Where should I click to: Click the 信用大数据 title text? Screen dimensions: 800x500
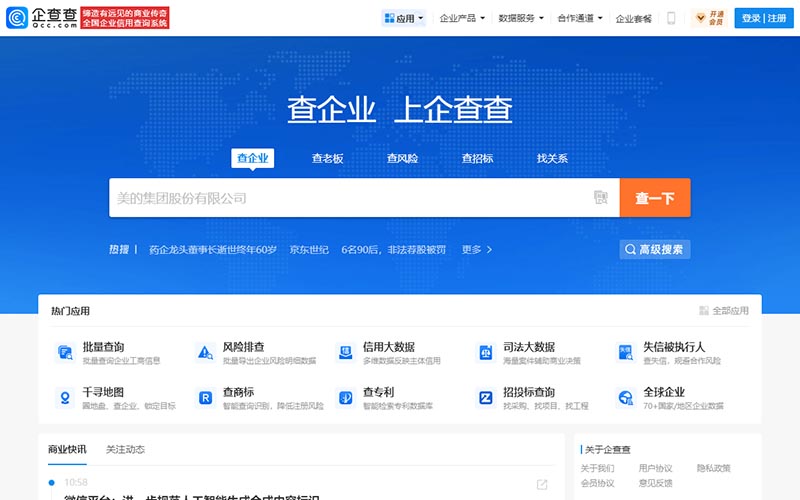389,347
